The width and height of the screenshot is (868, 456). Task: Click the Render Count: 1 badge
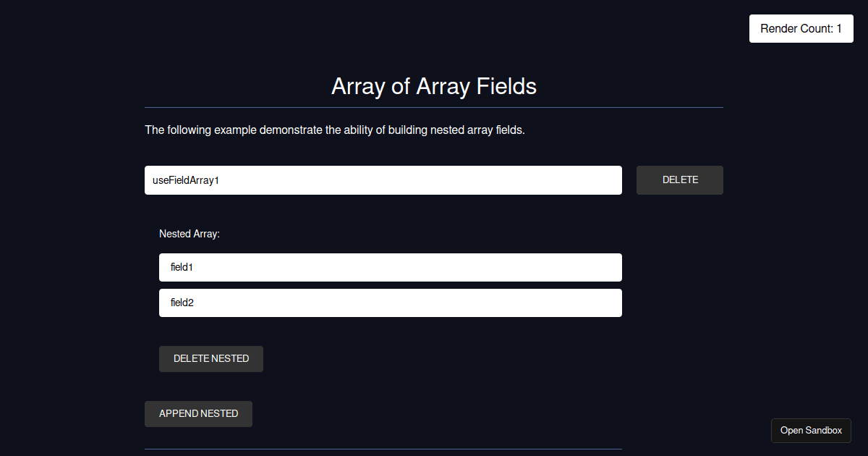coord(801,29)
